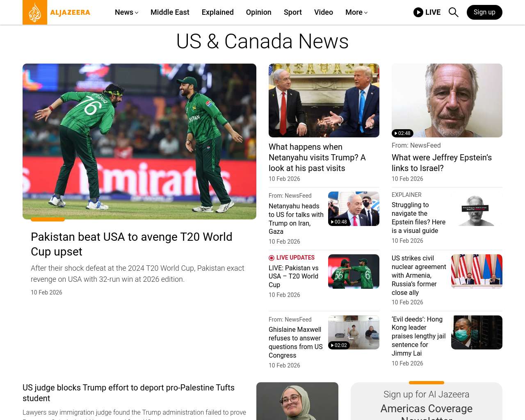Select the Sport nav item
The image size is (525, 420).
(x=293, y=12)
